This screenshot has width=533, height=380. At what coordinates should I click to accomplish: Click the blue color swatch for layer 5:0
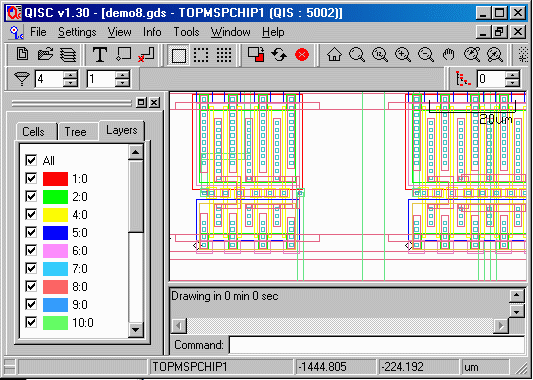pyautogui.click(x=55, y=232)
